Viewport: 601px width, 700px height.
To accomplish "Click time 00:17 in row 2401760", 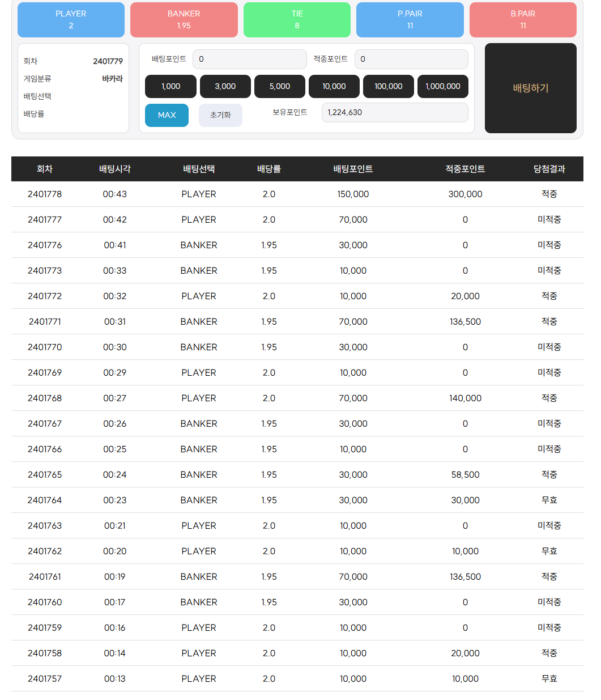I will [x=115, y=602].
